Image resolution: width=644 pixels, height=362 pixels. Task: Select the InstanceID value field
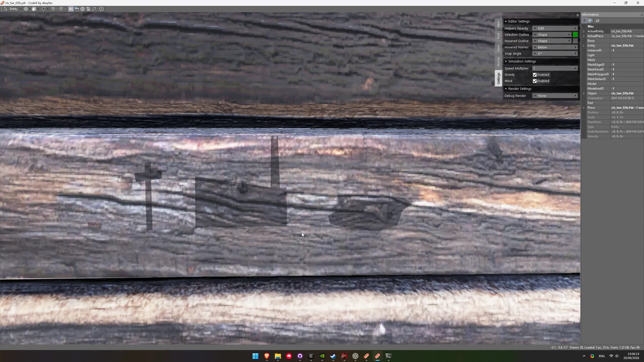627,51
